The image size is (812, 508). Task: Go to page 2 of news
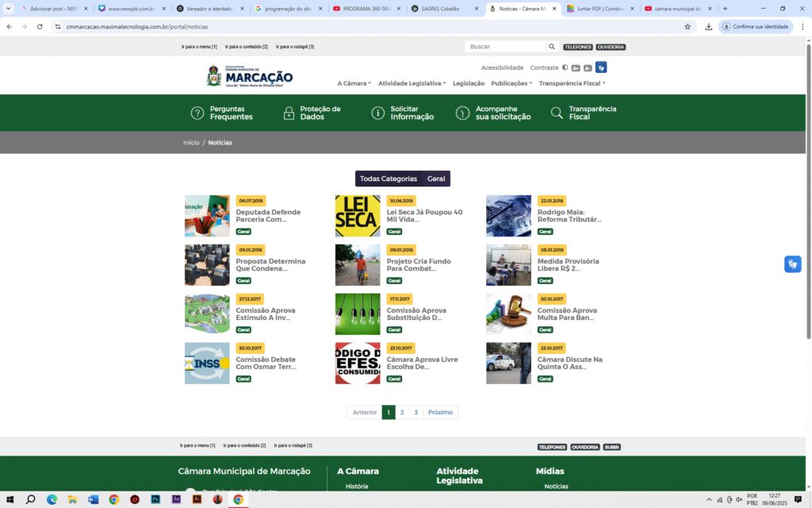[x=402, y=412]
